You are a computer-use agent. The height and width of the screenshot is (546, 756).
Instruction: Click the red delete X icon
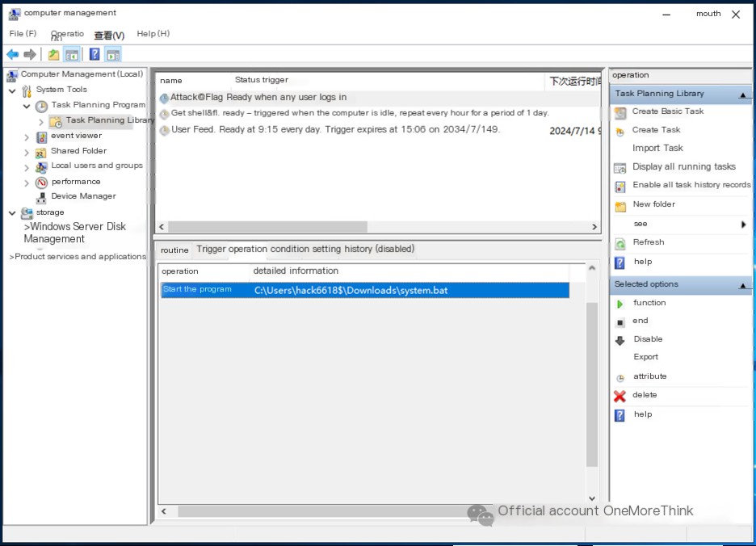619,396
